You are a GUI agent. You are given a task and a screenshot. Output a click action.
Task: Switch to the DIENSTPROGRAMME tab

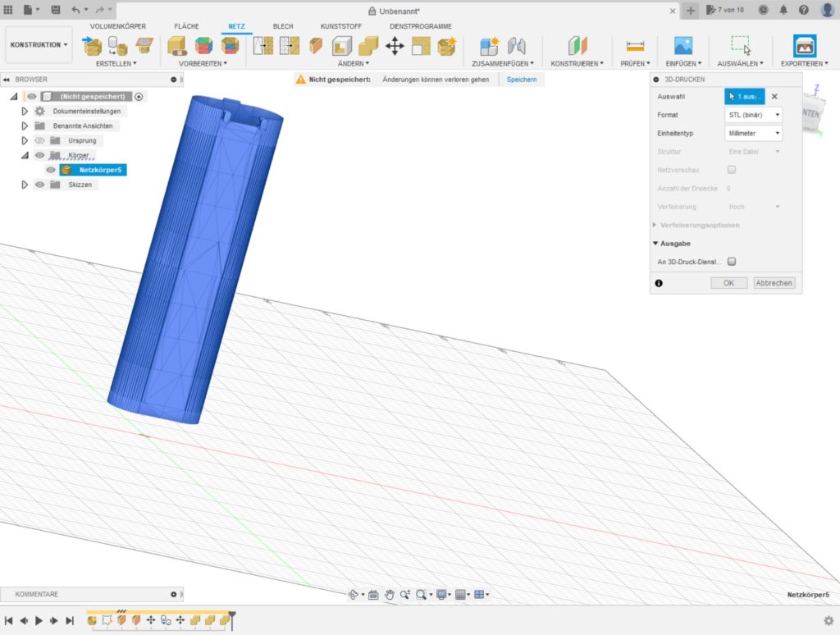421,26
